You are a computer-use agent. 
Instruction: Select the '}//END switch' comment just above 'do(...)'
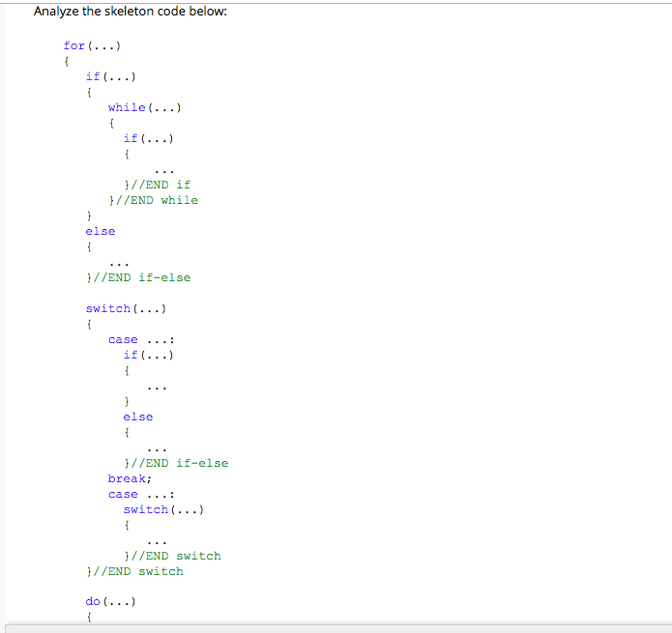coord(134,571)
